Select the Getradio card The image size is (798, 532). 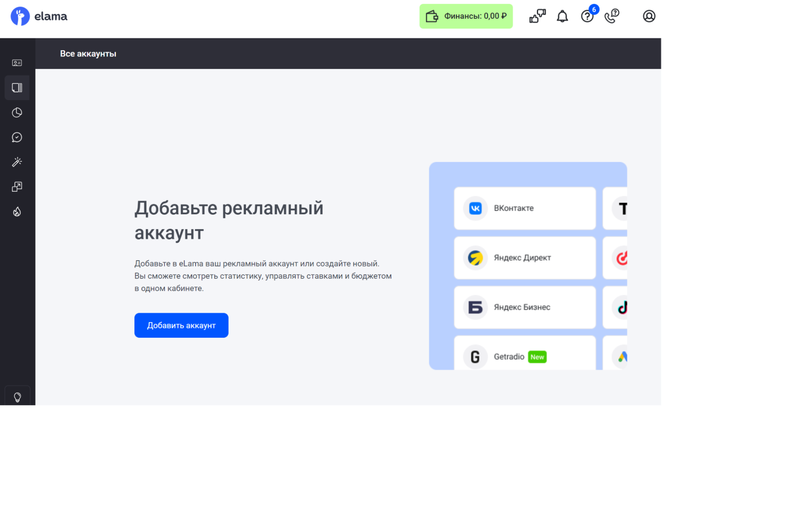coord(525,353)
